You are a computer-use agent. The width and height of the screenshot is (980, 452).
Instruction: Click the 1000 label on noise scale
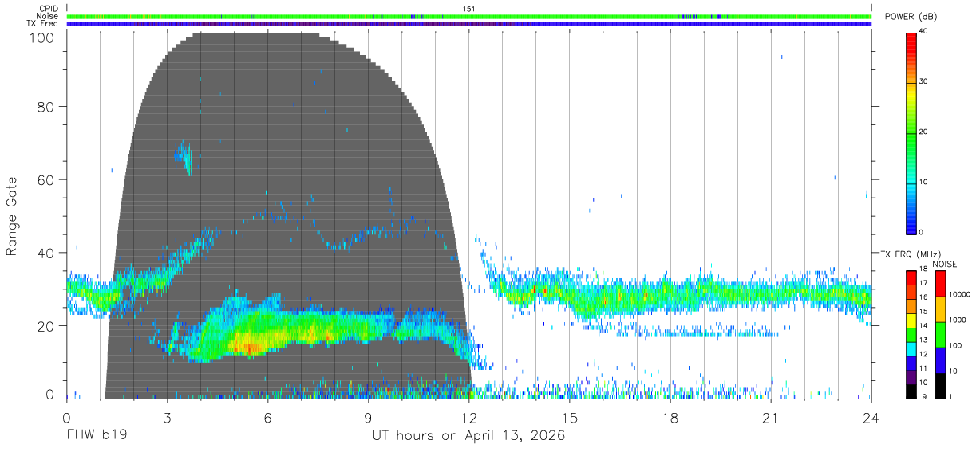click(x=959, y=320)
